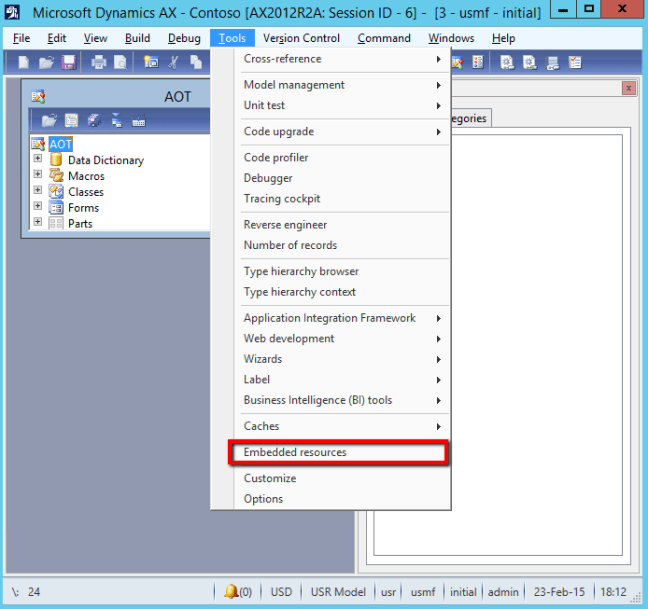Open the Command menu

click(x=384, y=38)
